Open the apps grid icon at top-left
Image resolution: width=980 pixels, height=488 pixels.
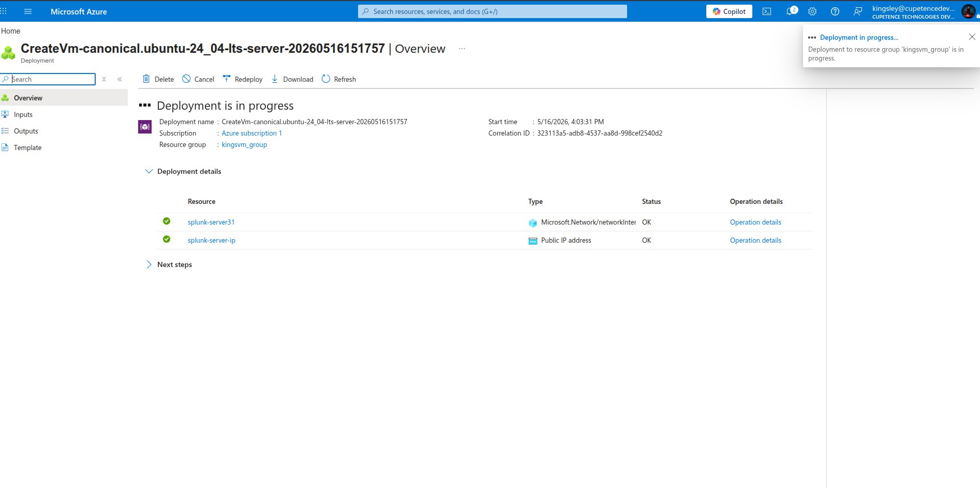[x=4, y=11]
